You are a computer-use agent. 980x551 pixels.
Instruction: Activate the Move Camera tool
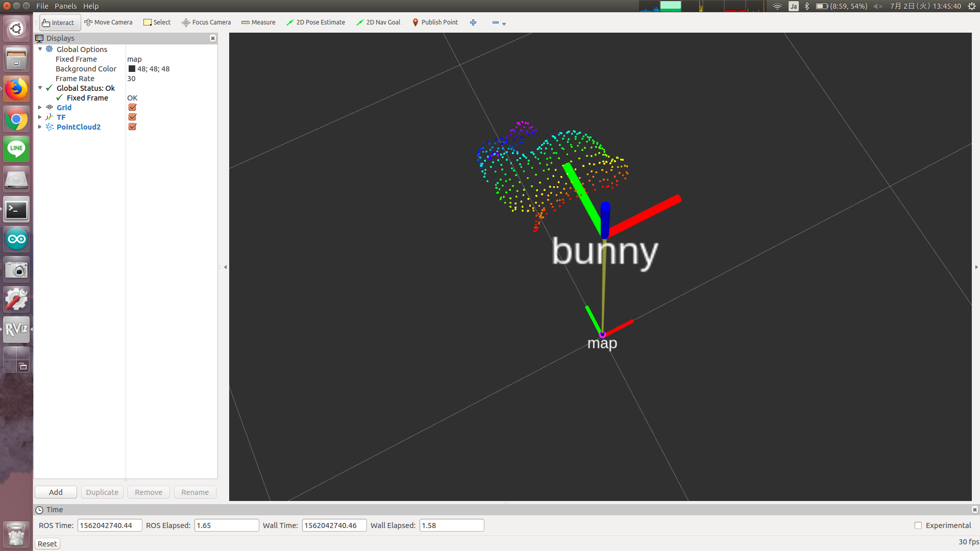[108, 22]
